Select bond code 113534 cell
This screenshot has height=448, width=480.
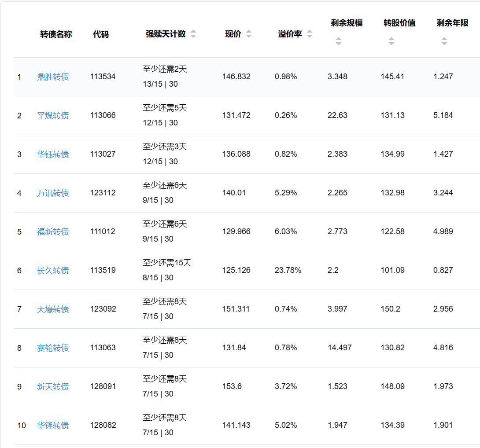[103, 77]
